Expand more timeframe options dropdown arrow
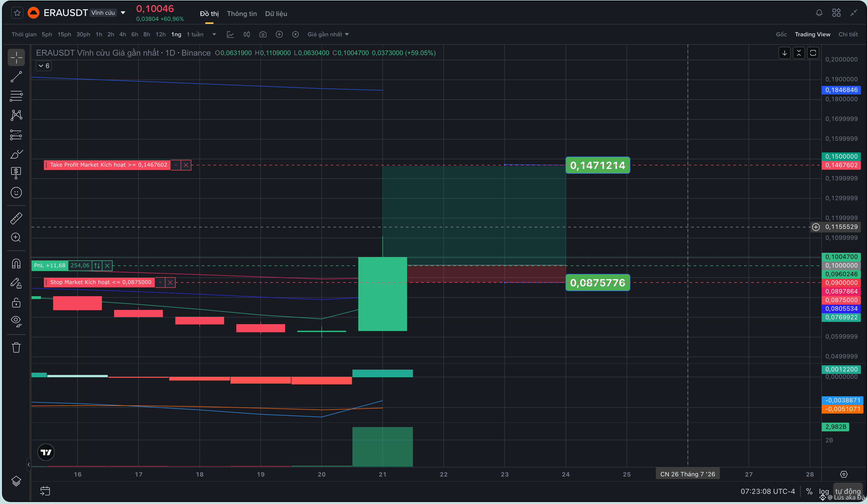 [x=214, y=34]
